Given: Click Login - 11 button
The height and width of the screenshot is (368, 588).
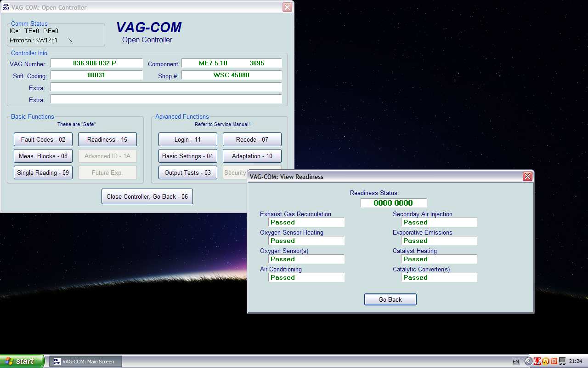Looking at the screenshot, I should 187,139.
